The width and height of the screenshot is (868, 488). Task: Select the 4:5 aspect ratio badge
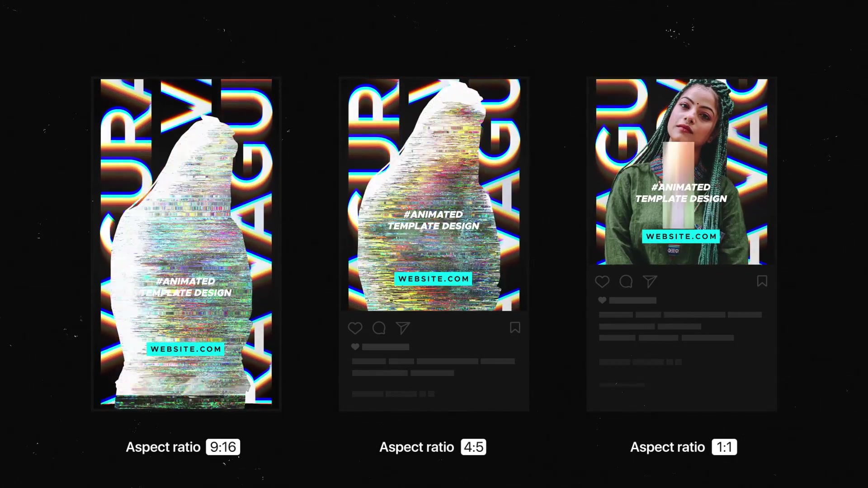tap(473, 447)
